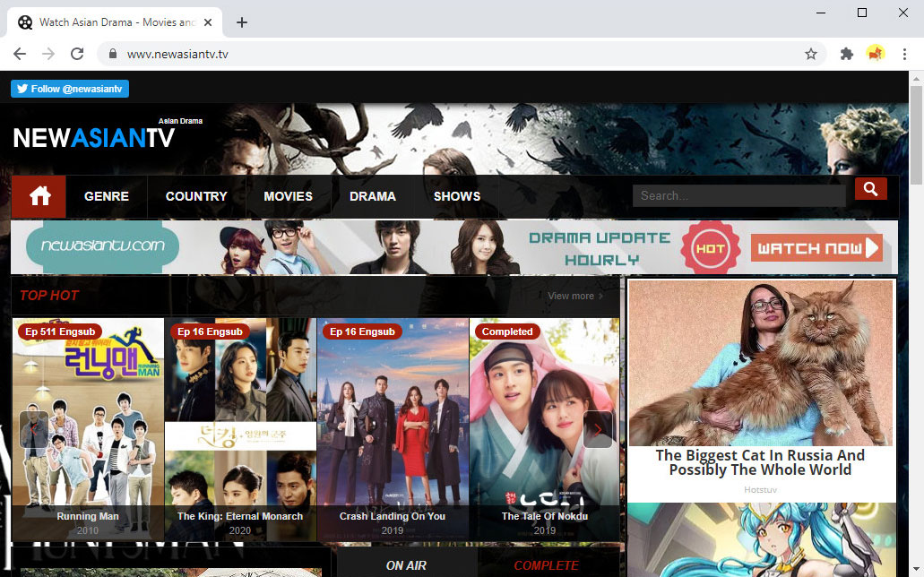Open the Running Man poster
The height and width of the screenshot is (577, 924).
[x=88, y=429]
